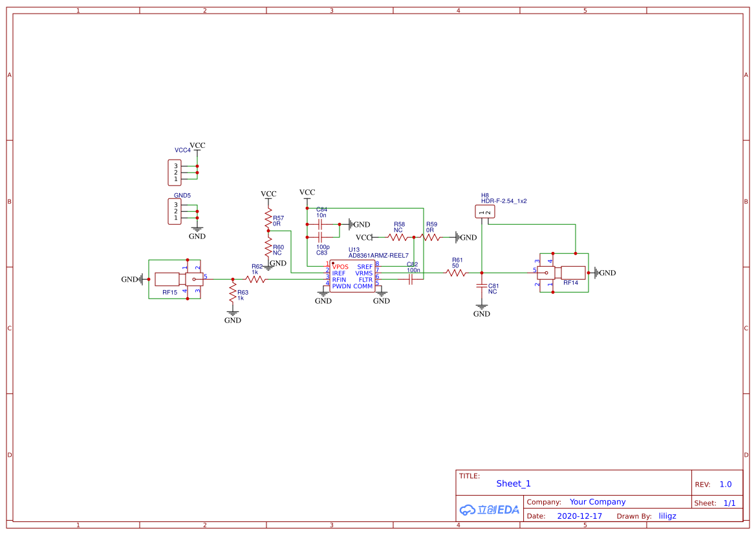Click the 'VRMS' pin label on U13

364,273
